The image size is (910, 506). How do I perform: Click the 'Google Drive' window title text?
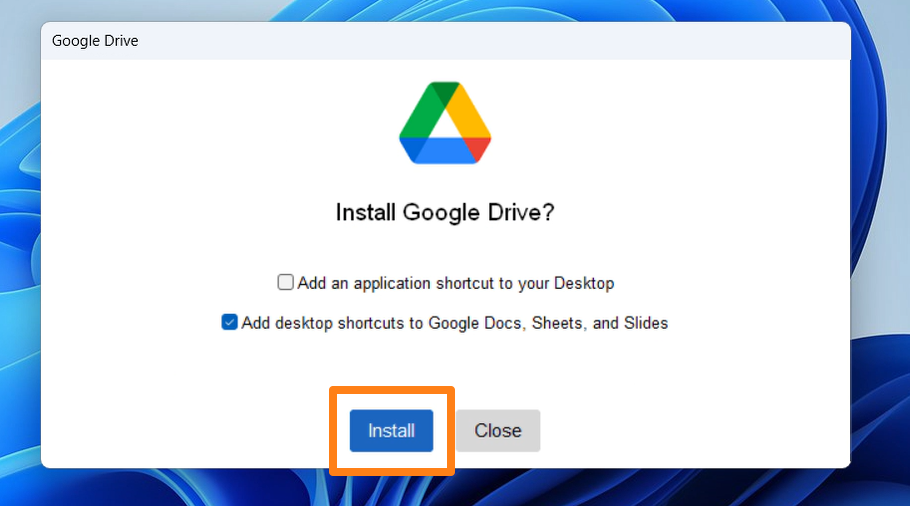(95, 41)
